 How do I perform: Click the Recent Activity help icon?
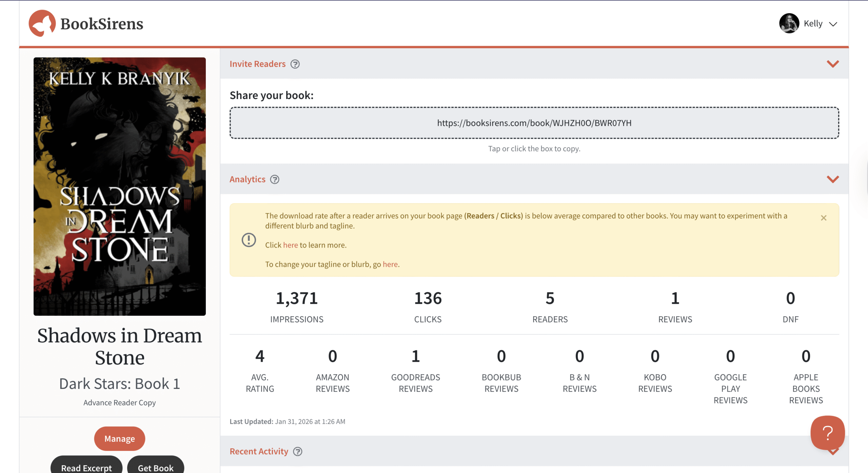pyautogui.click(x=298, y=452)
